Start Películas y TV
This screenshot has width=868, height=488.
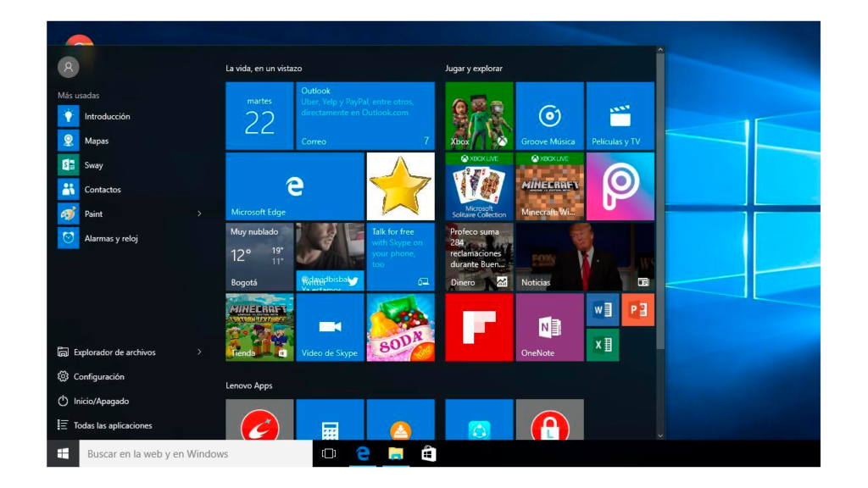(620, 116)
